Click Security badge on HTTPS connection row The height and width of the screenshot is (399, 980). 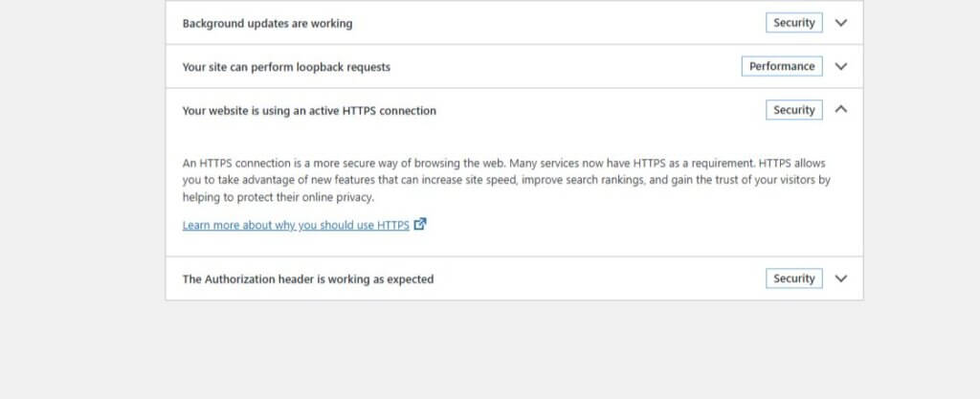coord(793,110)
